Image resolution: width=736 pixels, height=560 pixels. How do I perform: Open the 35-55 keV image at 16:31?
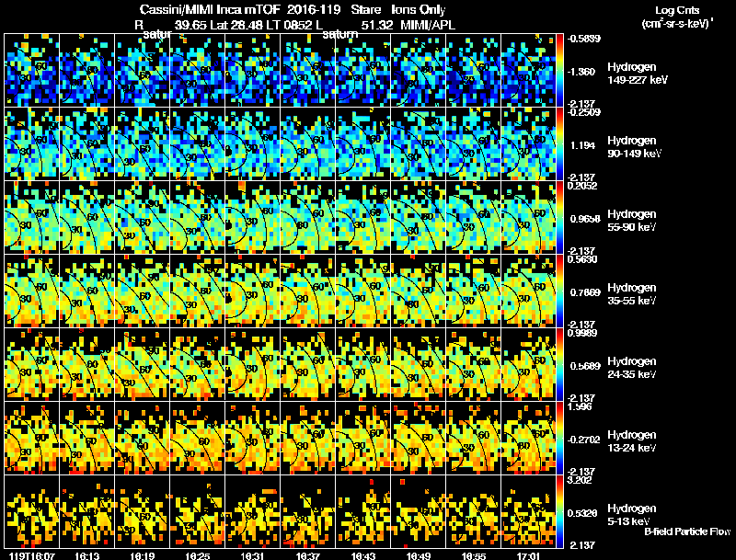(252, 291)
